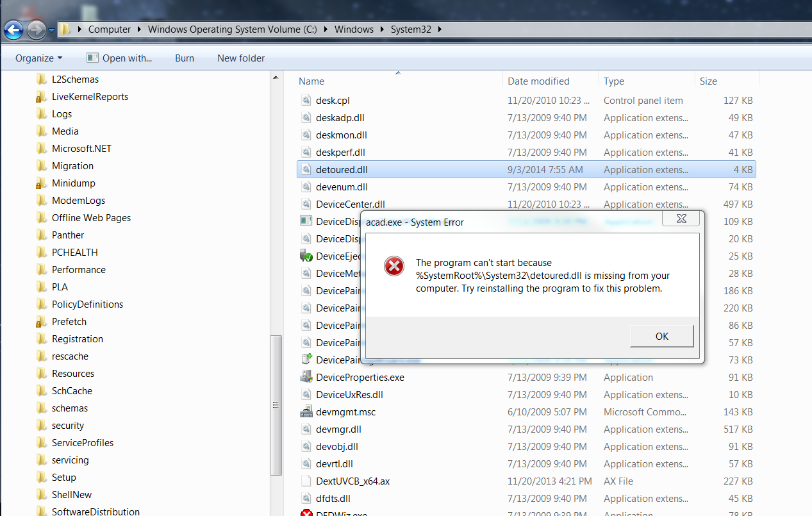812x516 pixels.
Task: Click the DeviceProperties.exe application icon
Action: [x=306, y=377]
